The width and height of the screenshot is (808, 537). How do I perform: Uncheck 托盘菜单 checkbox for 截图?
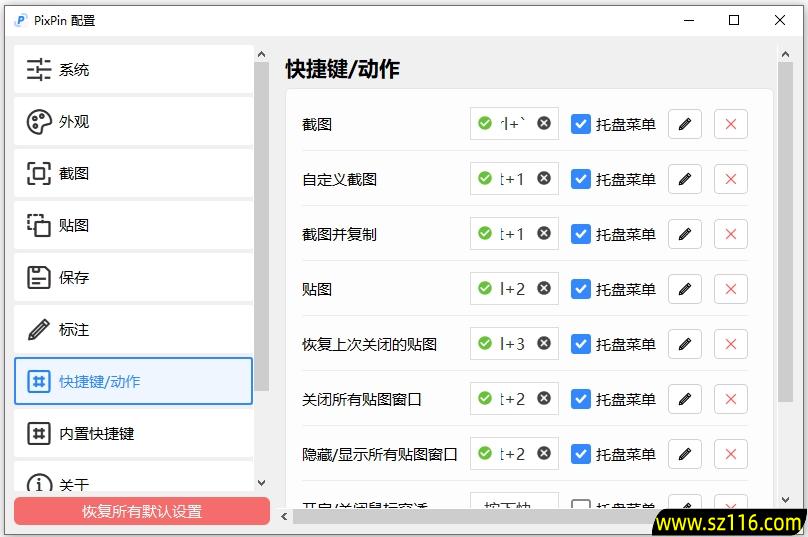pos(580,124)
